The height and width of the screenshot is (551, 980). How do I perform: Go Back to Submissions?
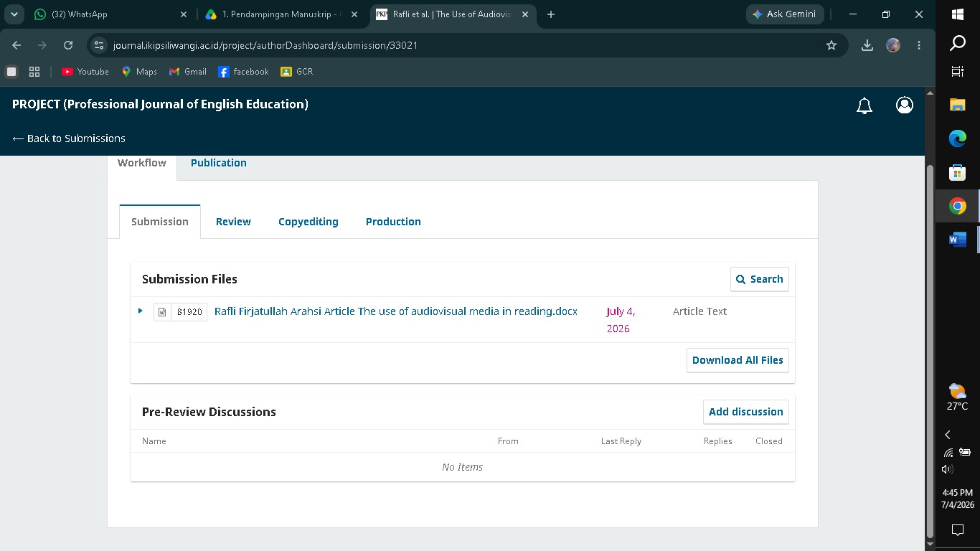click(69, 138)
